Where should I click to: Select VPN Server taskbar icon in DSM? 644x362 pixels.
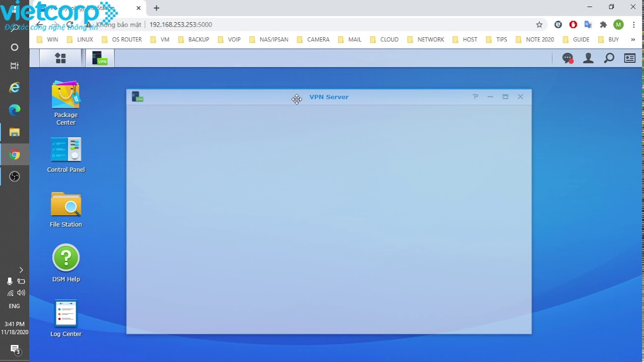point(100,58)
